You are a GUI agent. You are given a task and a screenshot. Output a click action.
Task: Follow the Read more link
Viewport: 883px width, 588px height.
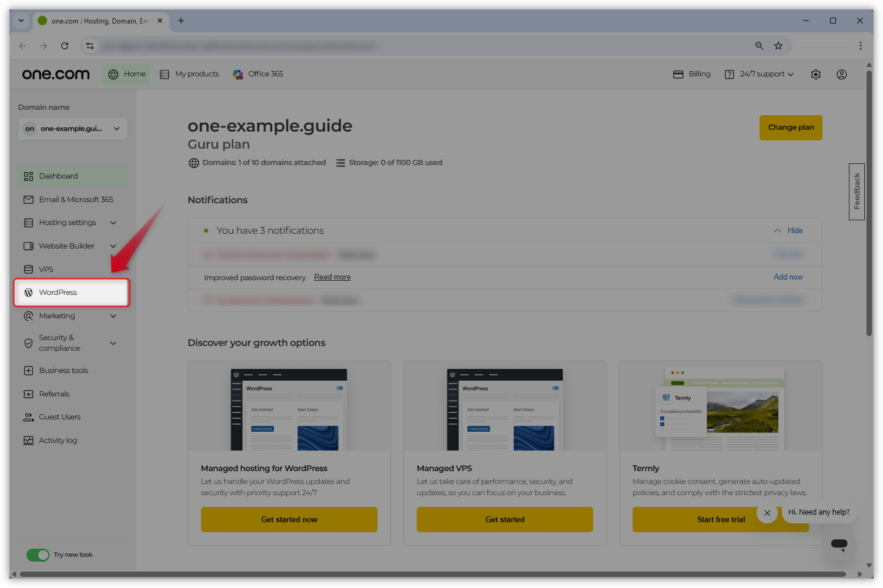point(332,277)
